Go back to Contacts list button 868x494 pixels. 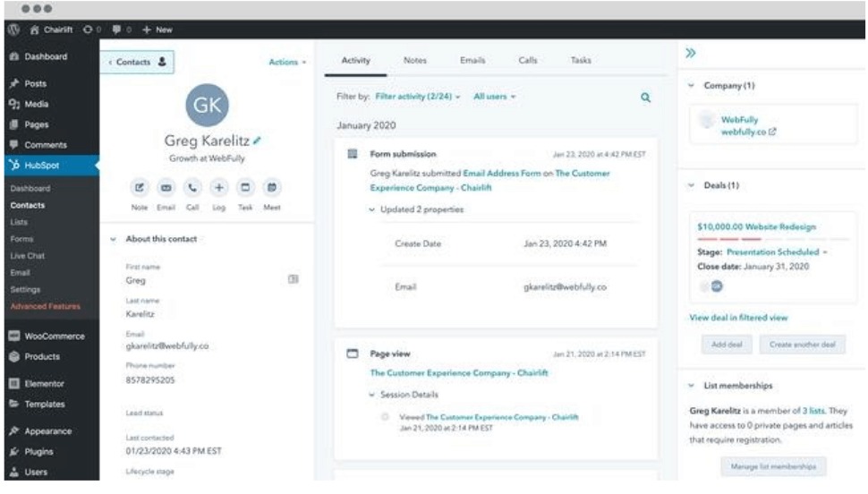(x=137, y=62)
